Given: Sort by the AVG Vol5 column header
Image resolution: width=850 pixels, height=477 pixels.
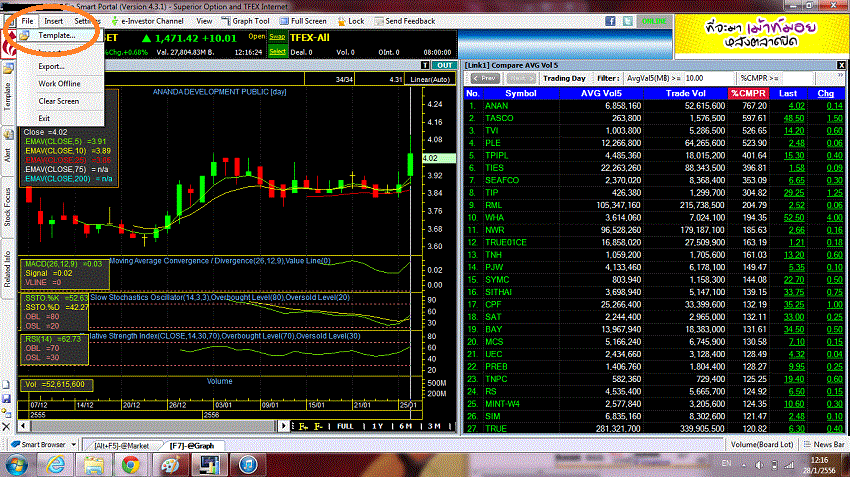Looking at the screenshot, I should [x=601, y=93].
